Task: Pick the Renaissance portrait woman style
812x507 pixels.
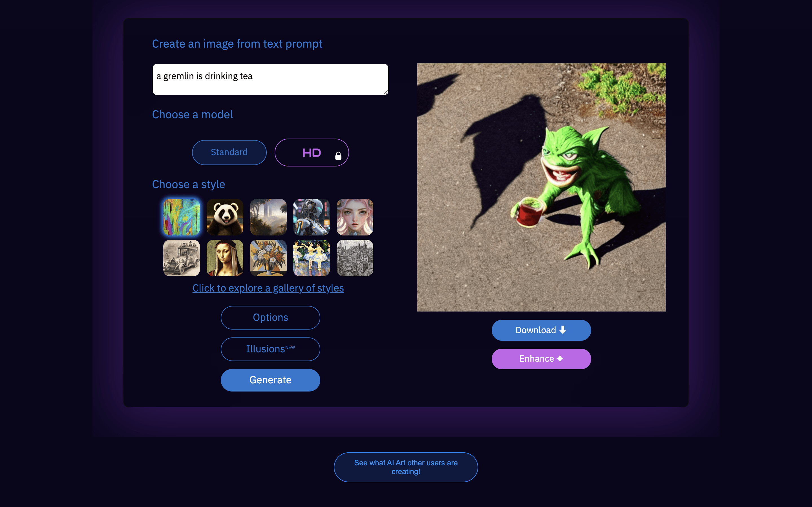Action: click(x=225, y=258)
